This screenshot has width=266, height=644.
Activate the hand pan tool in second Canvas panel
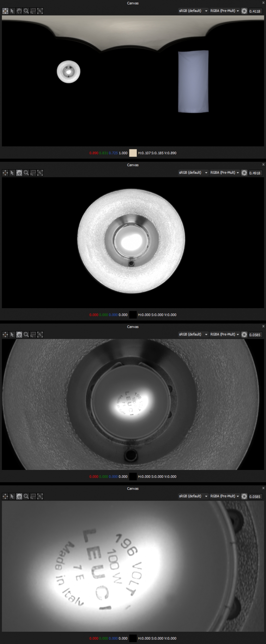(x=19, y=173)
